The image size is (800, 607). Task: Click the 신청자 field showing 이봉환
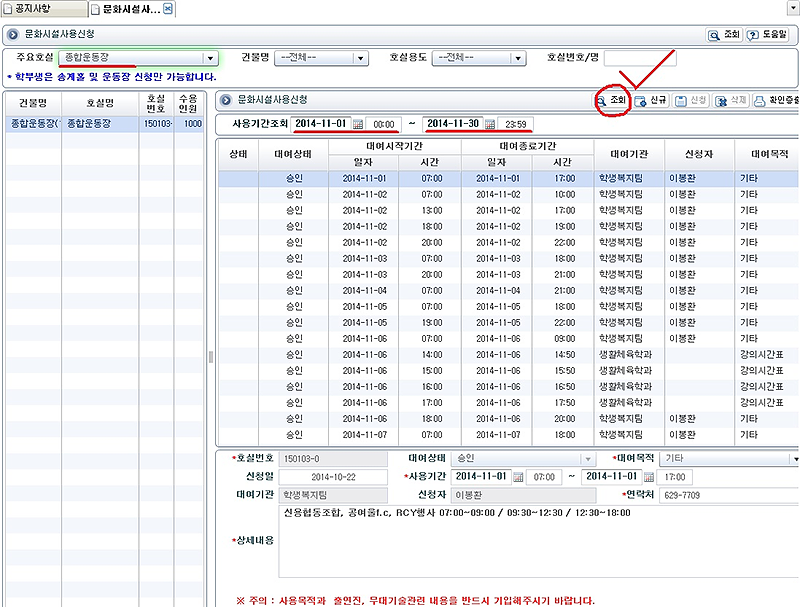524,495
